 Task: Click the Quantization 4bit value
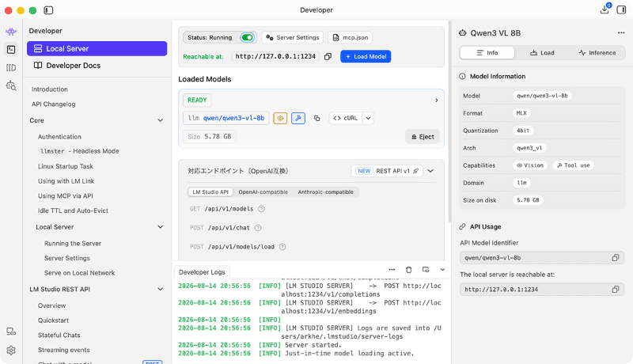point(523,131)
